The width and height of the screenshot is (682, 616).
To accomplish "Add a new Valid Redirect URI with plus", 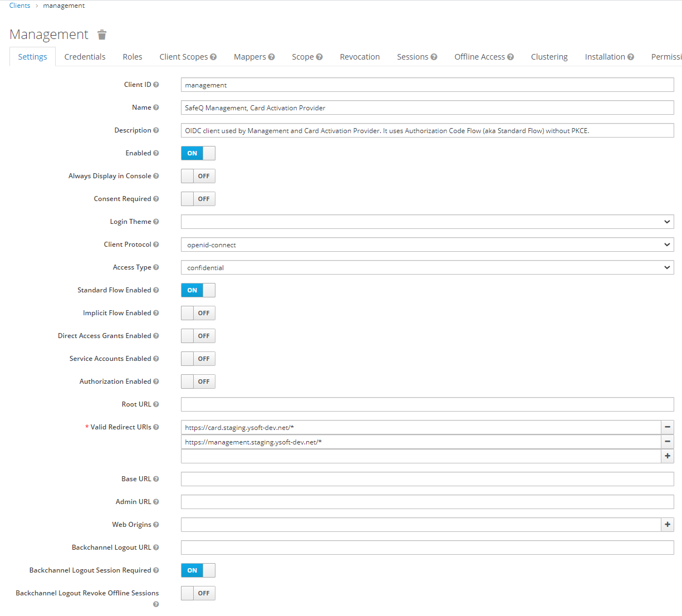I will point(667,456).
